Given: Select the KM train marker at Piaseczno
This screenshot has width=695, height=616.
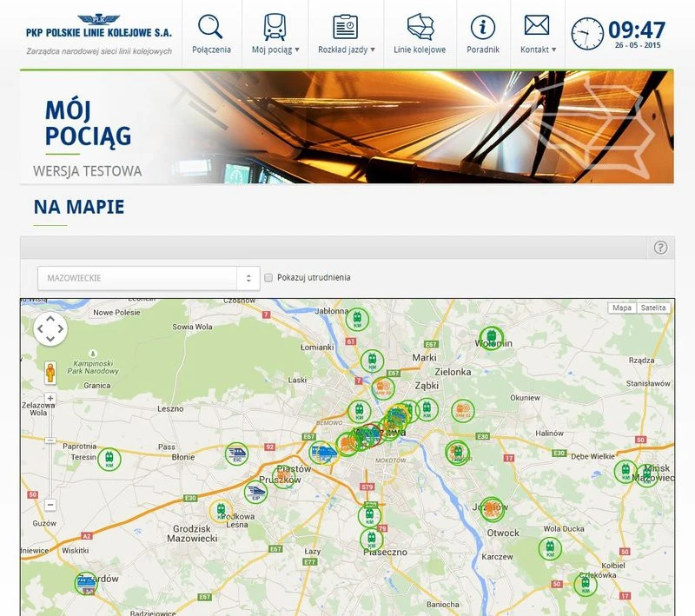Looking at the screenshot, I should pos(372,540).
